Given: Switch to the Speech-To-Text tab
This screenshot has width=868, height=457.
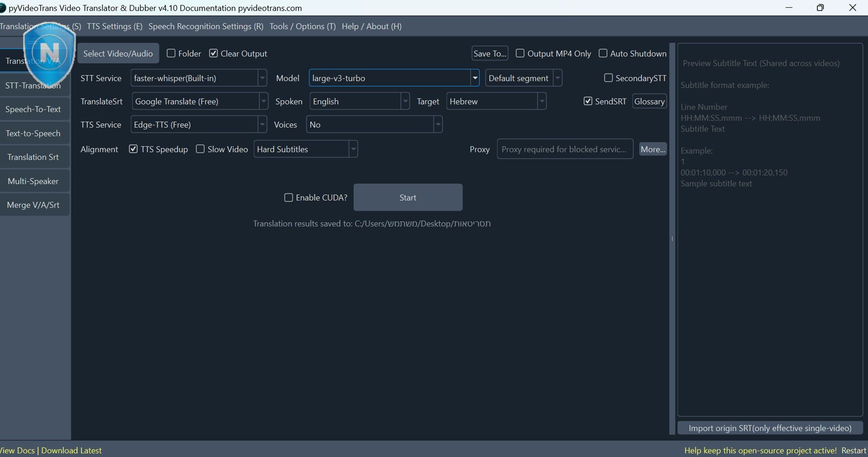Looking at the screenshot, I should (x=34, y=109).
